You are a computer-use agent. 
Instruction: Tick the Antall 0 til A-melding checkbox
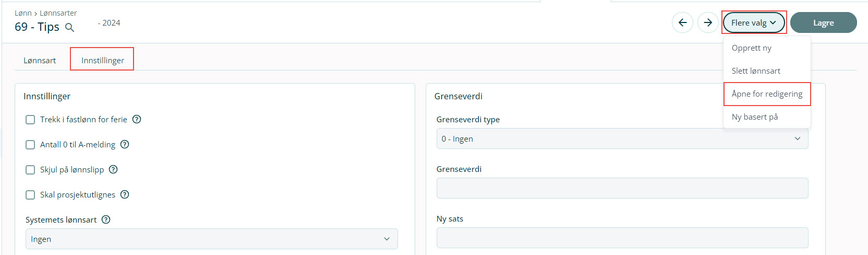pos(30,145)
